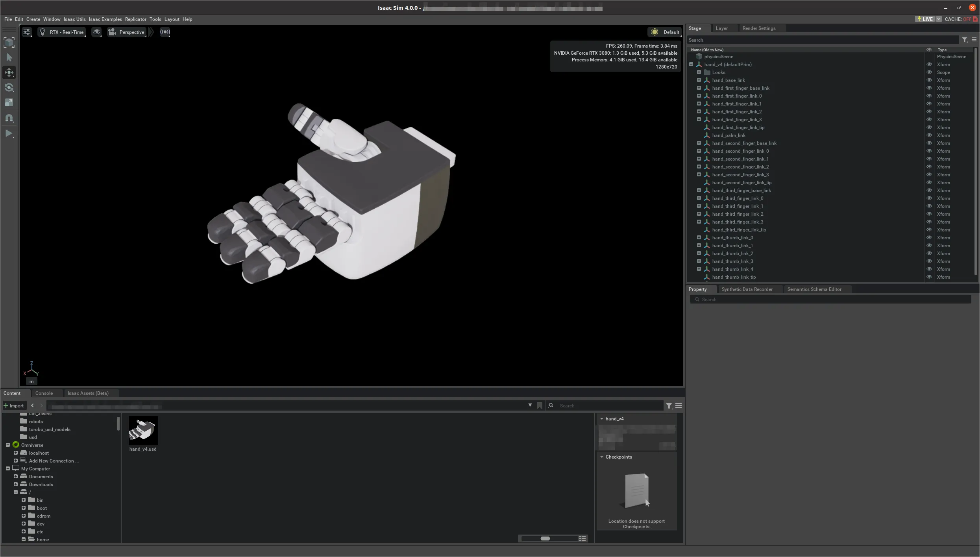Viewport: 980px width, 557px height.
Task: Toggle visibility of hand_second_finger_link_2
Action: pos(929,167)
